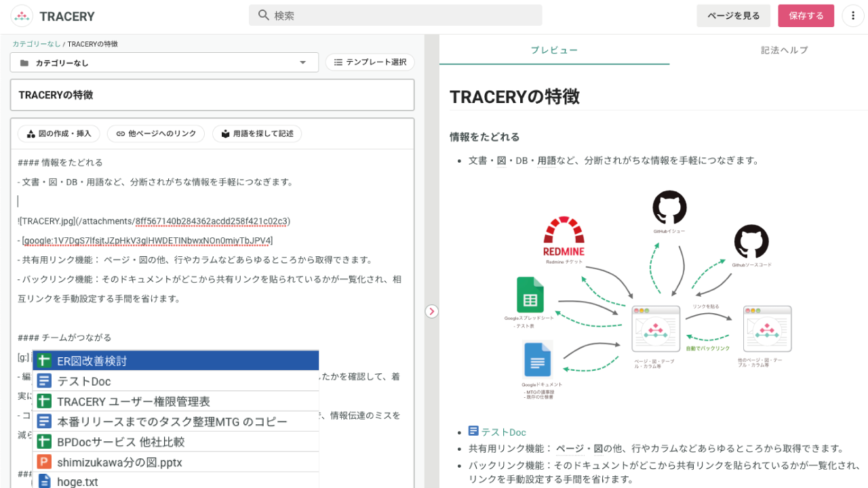Open the three-dot more options menu
Screen dimensions: 868x488
click(x=852, y=16)
